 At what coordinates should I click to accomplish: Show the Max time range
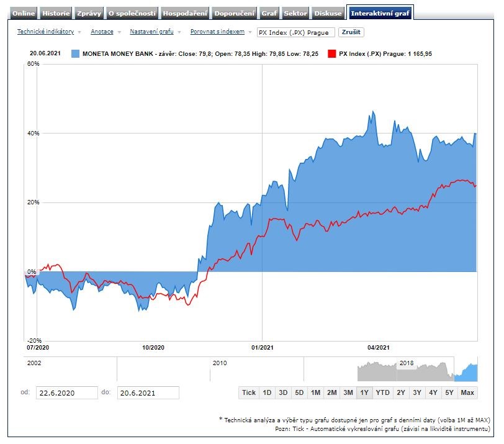click(467, 392)
